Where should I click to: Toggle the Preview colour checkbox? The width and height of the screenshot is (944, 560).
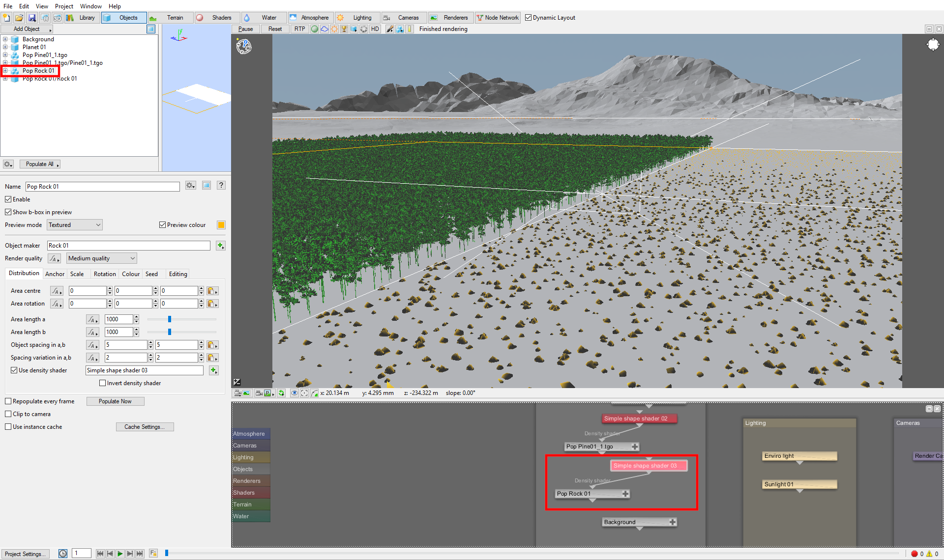pyautogui.click(x=162, y=225)
